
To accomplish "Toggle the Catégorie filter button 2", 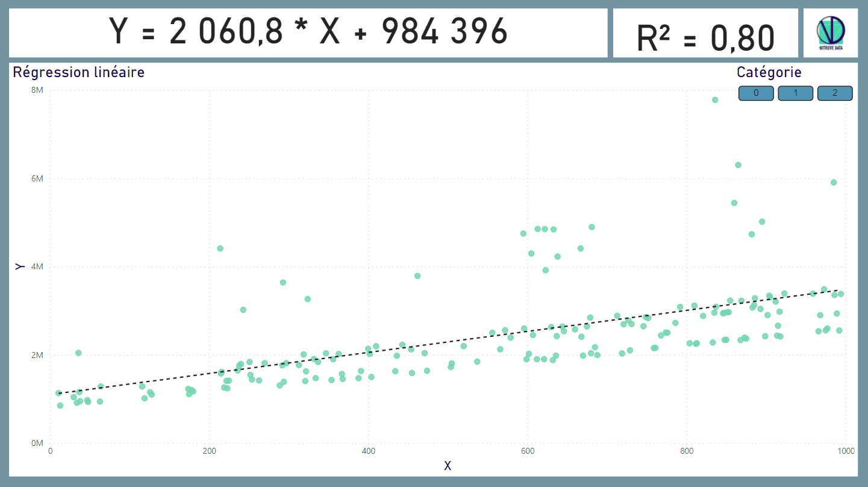I will click(x=835, y=93).
